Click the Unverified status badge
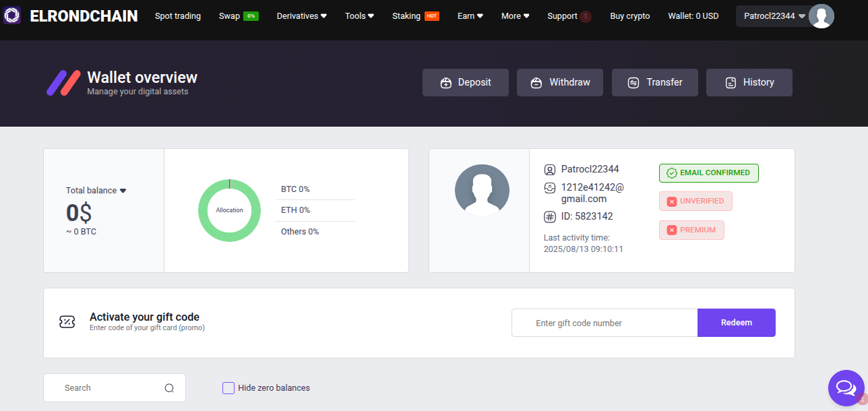The width and height of the screenshot is (868, 411). click(x=695, y=201)
